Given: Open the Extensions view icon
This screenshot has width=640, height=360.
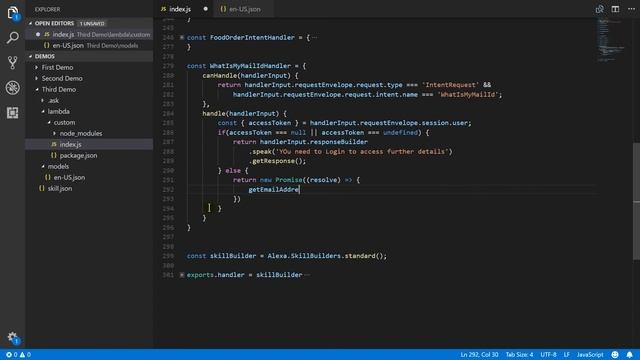Looking at the screenshot, I should tap(13, 113).
